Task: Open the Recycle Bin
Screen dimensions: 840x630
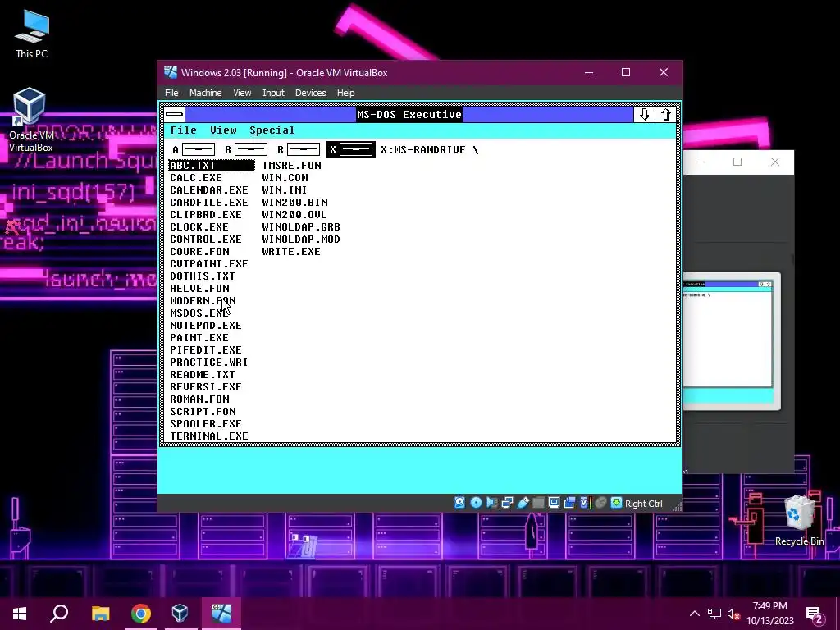Action: pos(799,521)
